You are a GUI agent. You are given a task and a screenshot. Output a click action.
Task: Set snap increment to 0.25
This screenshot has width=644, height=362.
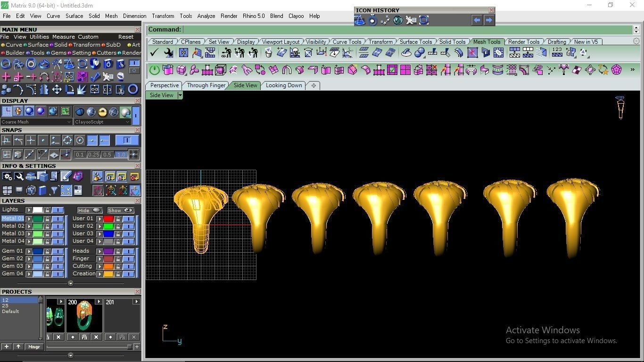click(93, 155)
